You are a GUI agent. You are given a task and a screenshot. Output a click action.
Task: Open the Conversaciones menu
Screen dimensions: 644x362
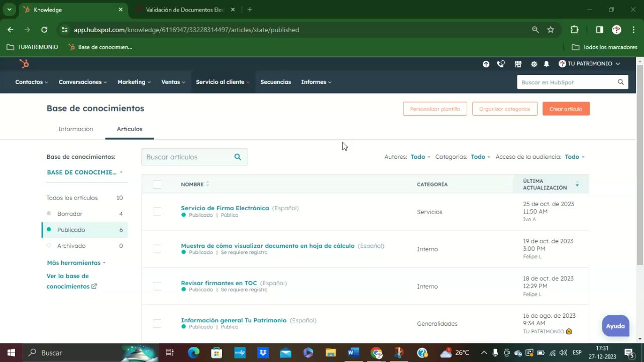tap(83, 82)
